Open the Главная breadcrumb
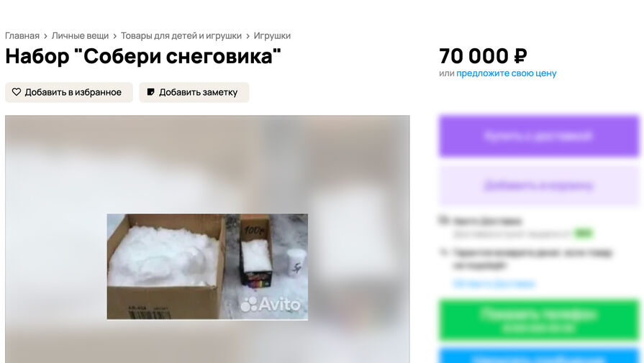 pos(22,36)
